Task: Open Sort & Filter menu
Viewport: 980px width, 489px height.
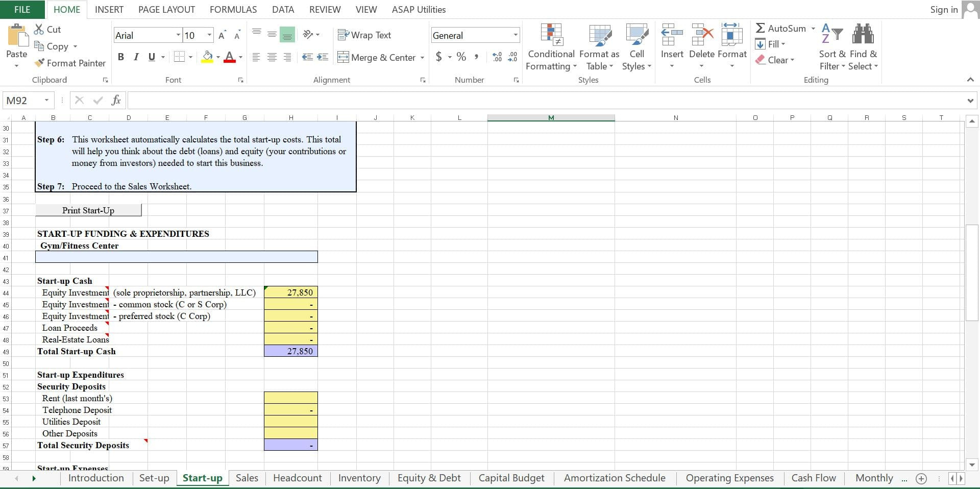Action: (x=832, y=47)
